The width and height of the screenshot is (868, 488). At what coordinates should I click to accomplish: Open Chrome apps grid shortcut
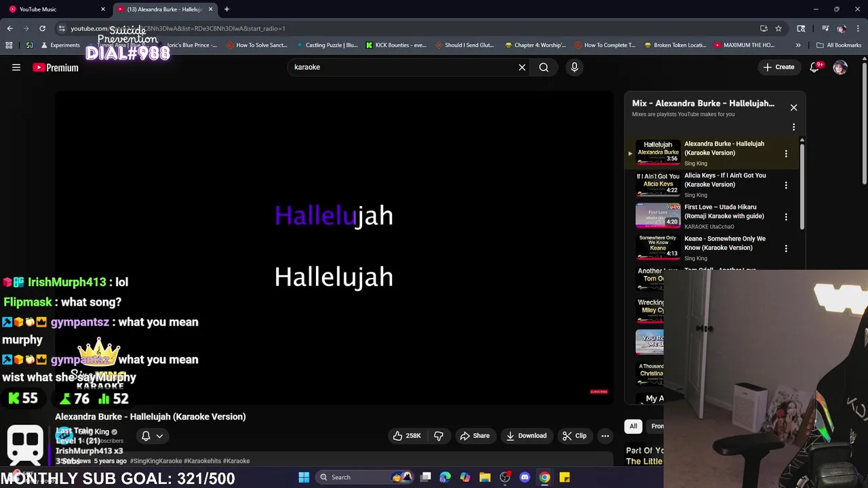click(9, 45)
